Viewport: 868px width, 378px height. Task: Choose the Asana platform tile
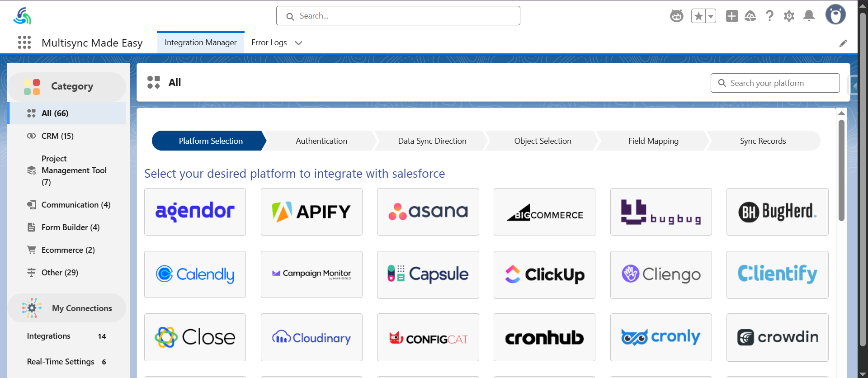428,212
